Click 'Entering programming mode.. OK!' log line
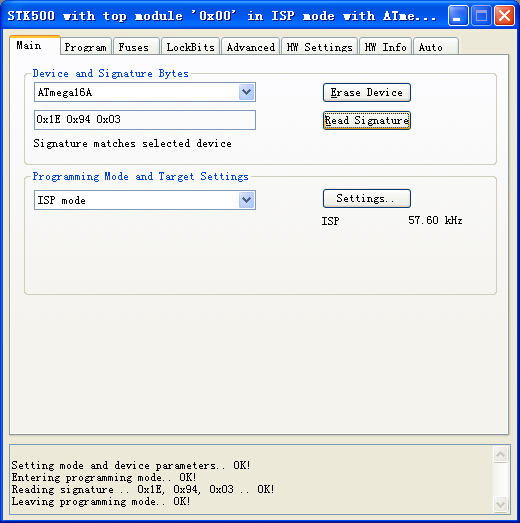This screenshot has width=520, height=523. tap(104, 477)
